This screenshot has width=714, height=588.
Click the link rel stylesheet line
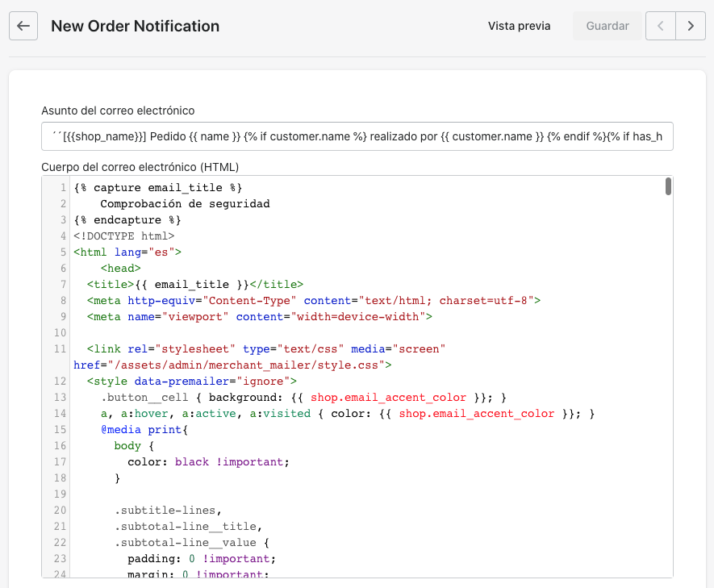266,349
